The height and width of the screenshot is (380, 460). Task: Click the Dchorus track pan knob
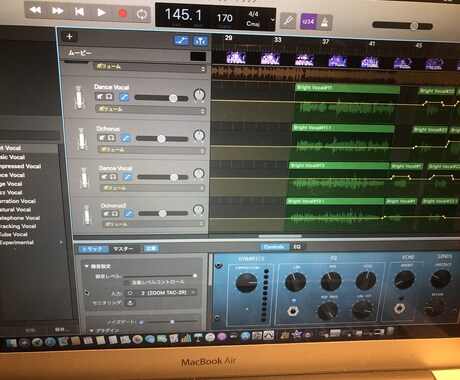199,136
